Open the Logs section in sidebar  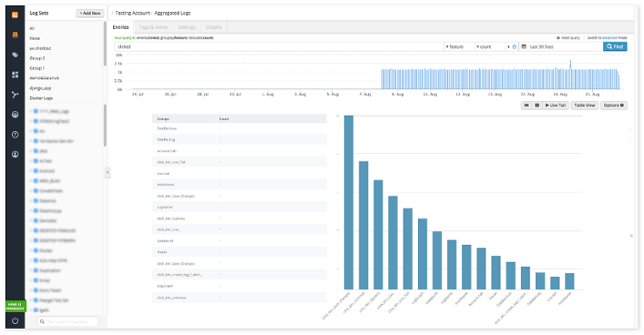point(14,35)
